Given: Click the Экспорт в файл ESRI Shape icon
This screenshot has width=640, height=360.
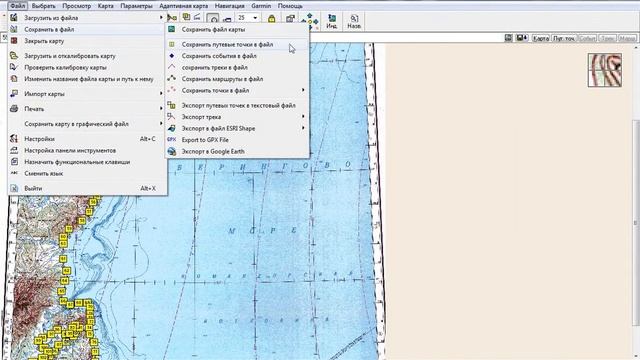Looking at the screenshot, I should pyautogui.click(x=172, y=128).
